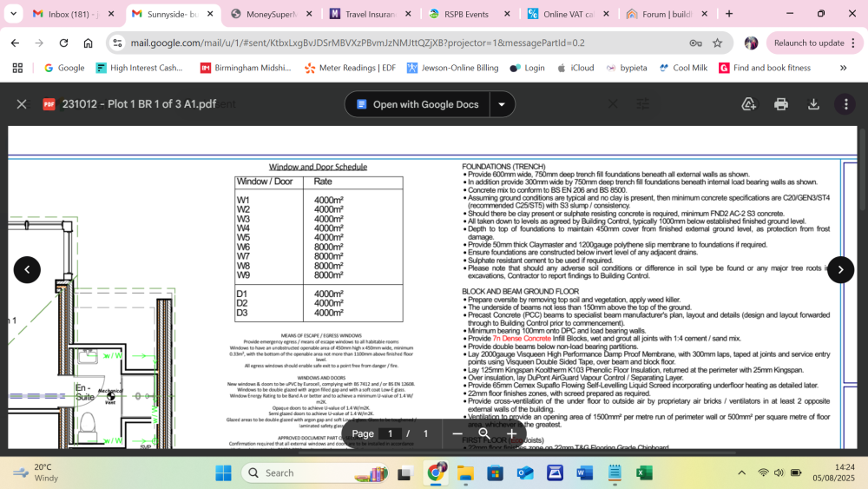Image resolution: width=868 pixels, height=489 pixels.
Task: Open High Interest Cash bookmark
Action: point(140,68)
